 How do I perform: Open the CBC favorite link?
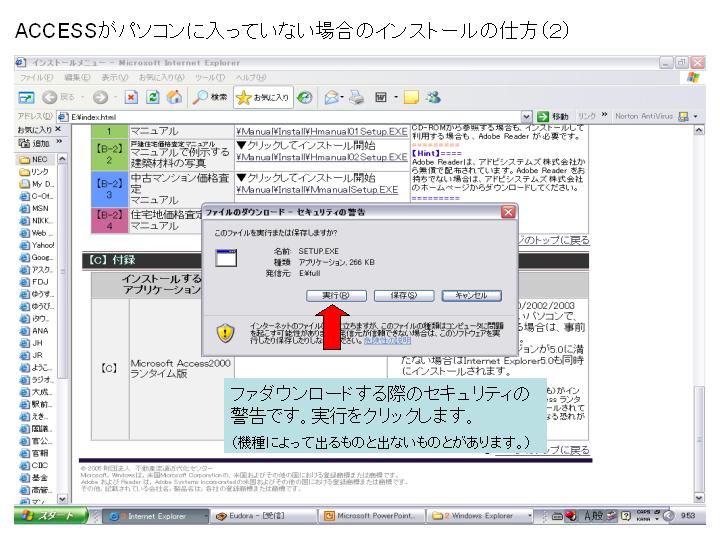point(34,465)
